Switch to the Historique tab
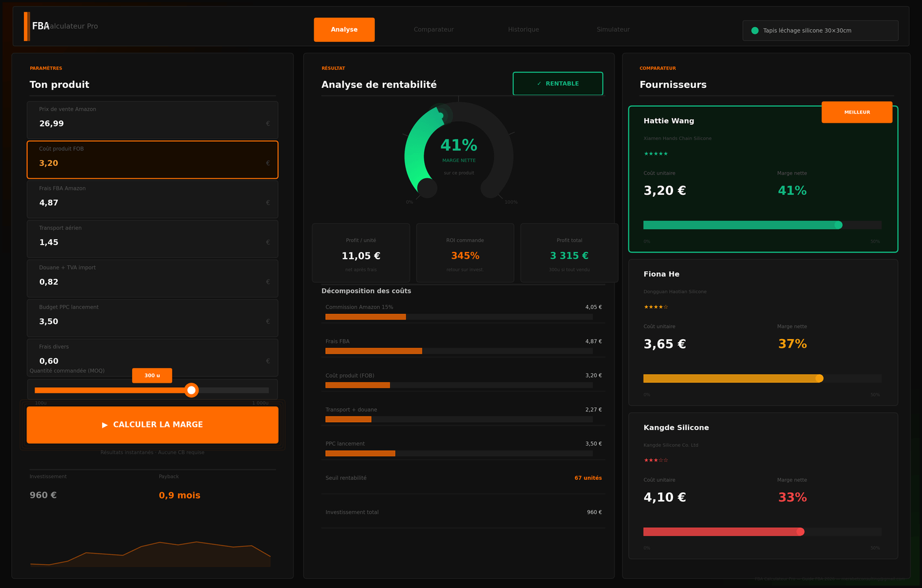The width and height of the screenshot is (922, 588). tap(523, 29)
